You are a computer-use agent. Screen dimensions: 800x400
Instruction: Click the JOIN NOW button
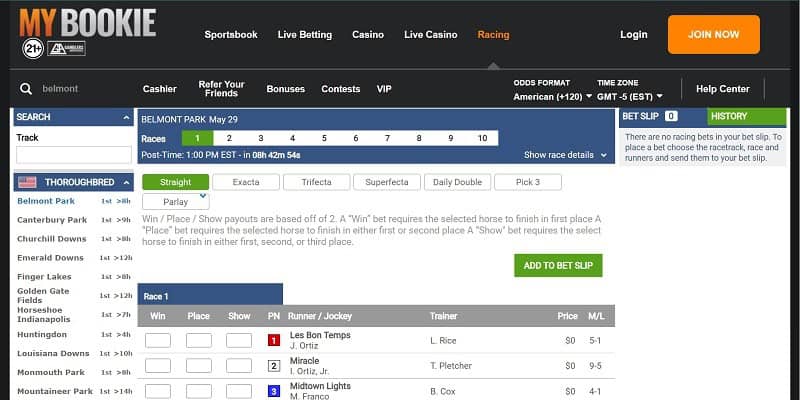[x=714, y=35]
